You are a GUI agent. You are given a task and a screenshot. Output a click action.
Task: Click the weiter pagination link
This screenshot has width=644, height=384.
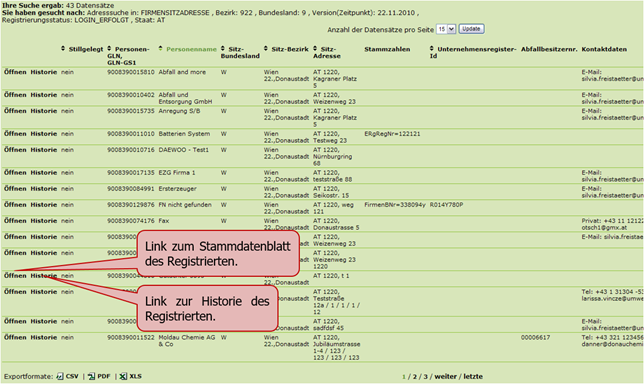click(446, 377)
